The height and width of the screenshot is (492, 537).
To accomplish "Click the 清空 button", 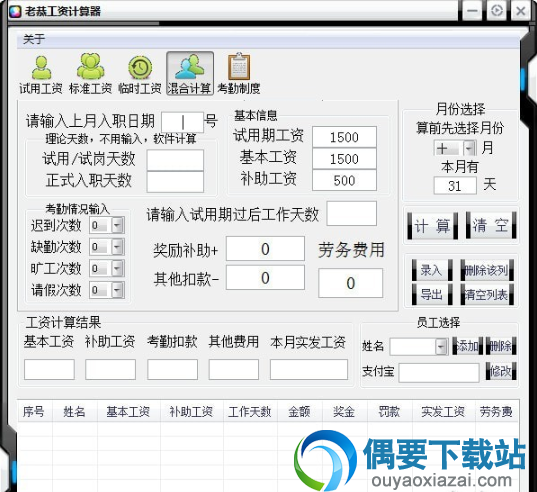I will coord(491,226).
